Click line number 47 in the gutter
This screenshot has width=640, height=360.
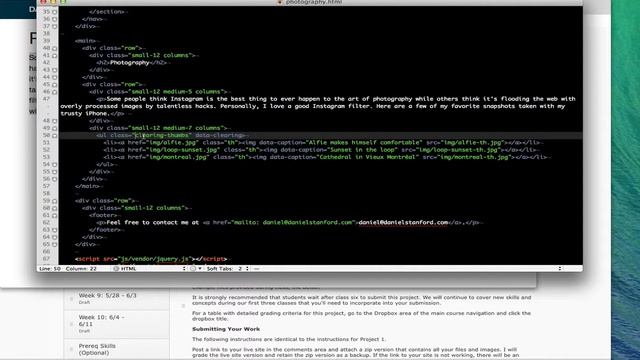click(x=46, y=99)
